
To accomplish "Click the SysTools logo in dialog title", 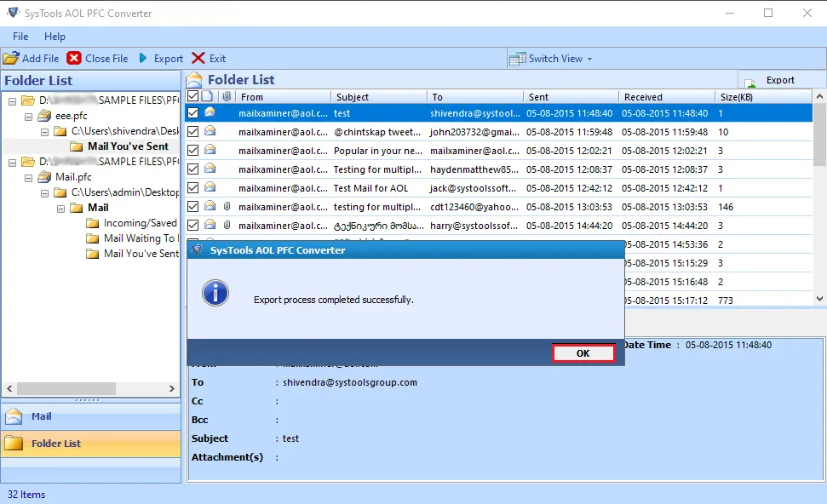I will click(x=198, y=249).
